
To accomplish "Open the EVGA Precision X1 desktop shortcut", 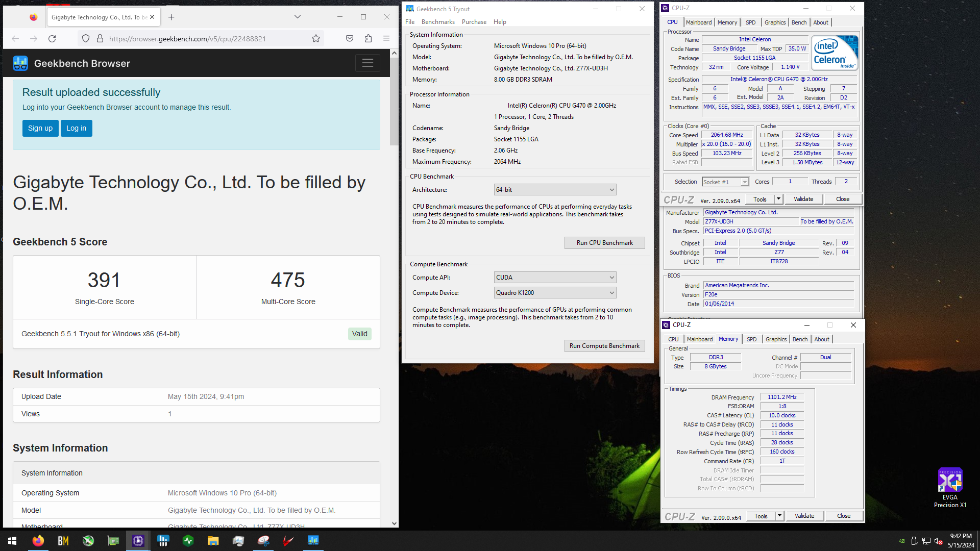I will [950, 487].
